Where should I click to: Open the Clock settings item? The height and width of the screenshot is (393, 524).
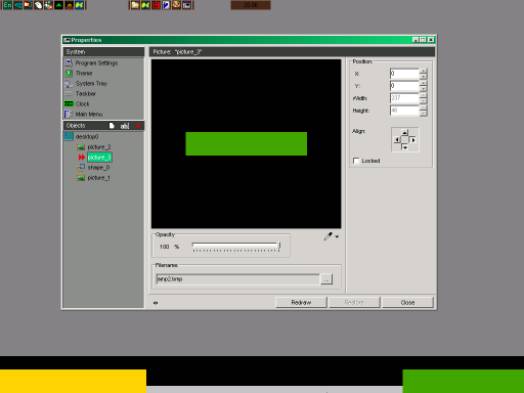[x=82, y=104]
